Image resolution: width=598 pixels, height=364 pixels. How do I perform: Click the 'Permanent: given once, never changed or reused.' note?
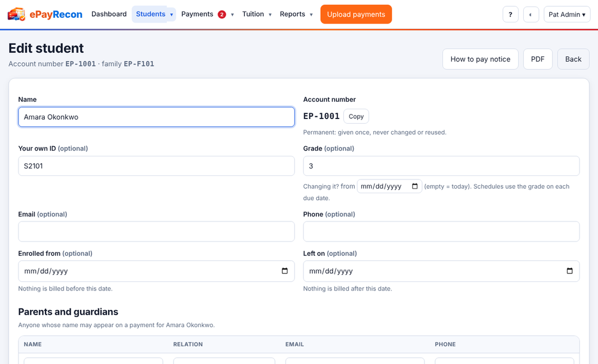pyautogui.click(x=374, y=132)
